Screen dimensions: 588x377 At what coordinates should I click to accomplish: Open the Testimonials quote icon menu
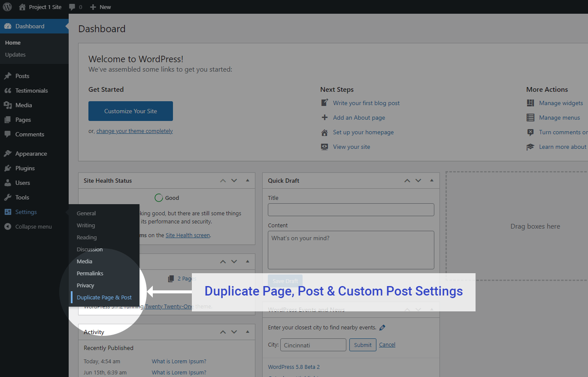(x=8, y=90)
